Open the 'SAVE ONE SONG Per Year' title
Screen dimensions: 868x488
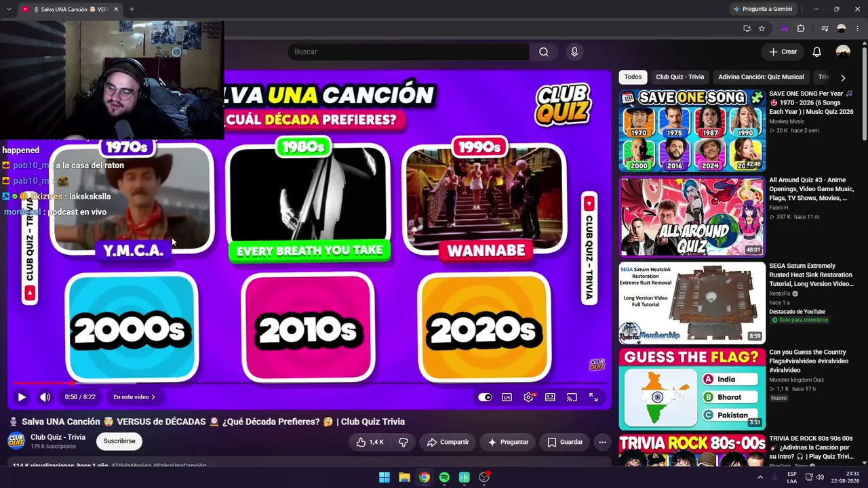[x=811, y=102]
